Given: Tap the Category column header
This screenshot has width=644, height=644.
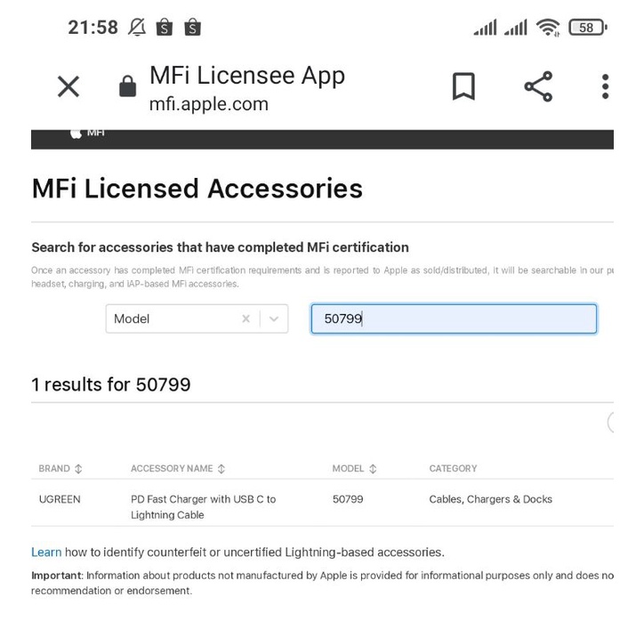Looking at the screenshot, I should 453,469.
